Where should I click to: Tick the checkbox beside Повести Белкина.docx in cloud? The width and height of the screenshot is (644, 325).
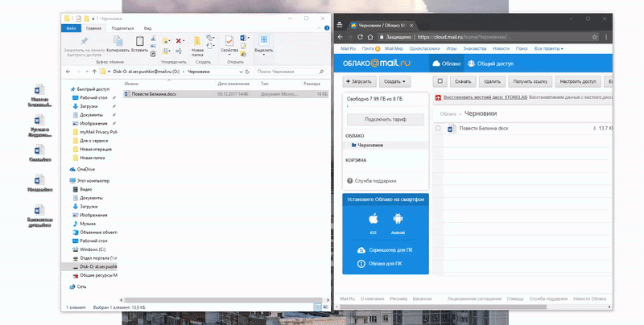[438, 129]
